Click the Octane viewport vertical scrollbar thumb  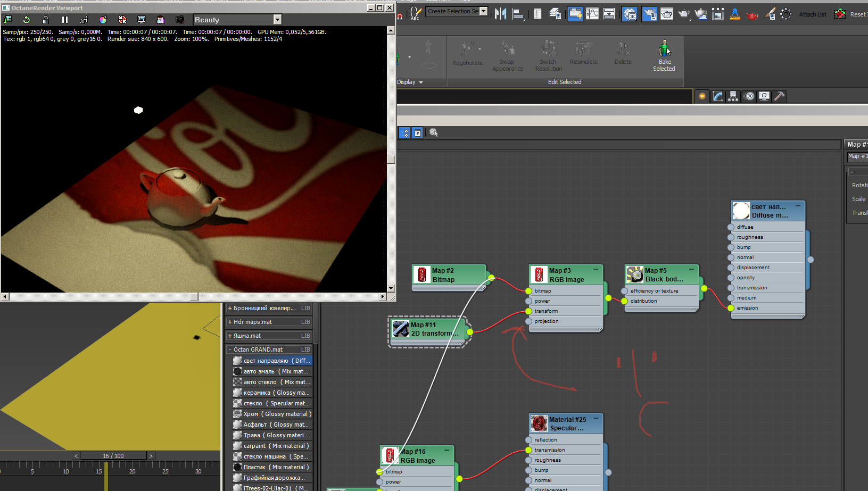(x=391, y=160)
